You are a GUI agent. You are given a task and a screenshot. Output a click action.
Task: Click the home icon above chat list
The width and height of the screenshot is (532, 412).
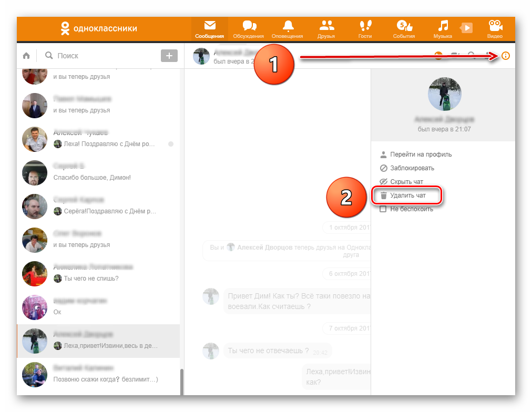coord(26,56)
